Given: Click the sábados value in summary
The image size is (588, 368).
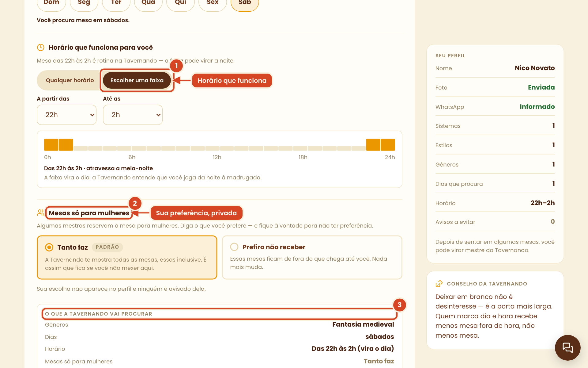Looking at the screenshot, I should pos(380,337).
